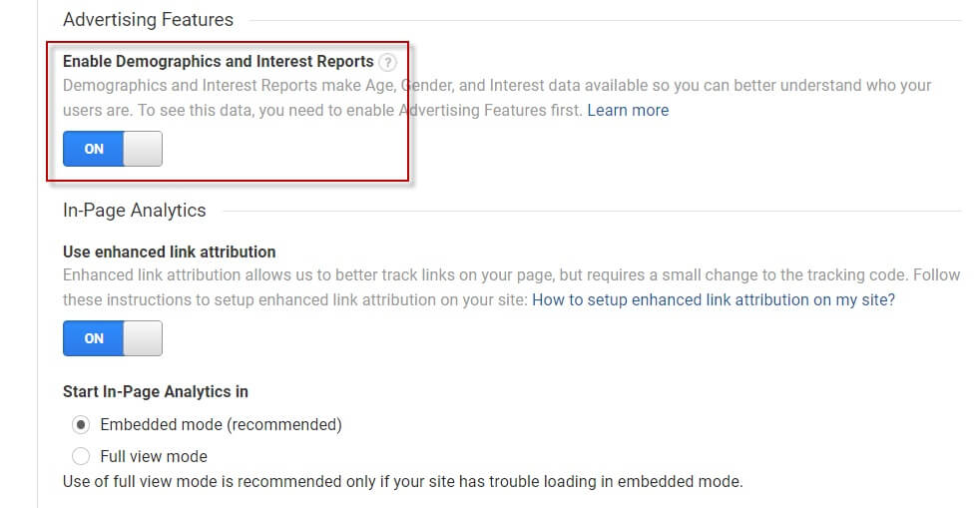Click the full view mode recommendation note
Image resolution: width=980 pixels, height=508 pixels.
pos(402,482)
